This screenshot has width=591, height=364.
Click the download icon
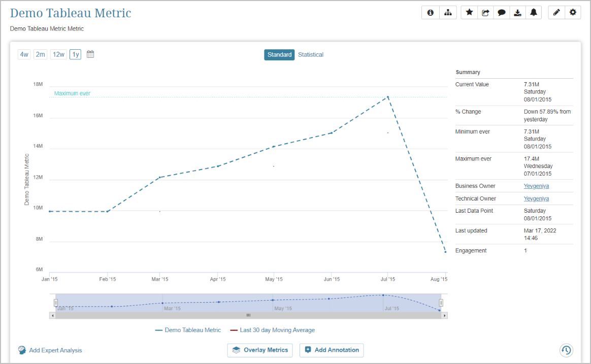517,13
